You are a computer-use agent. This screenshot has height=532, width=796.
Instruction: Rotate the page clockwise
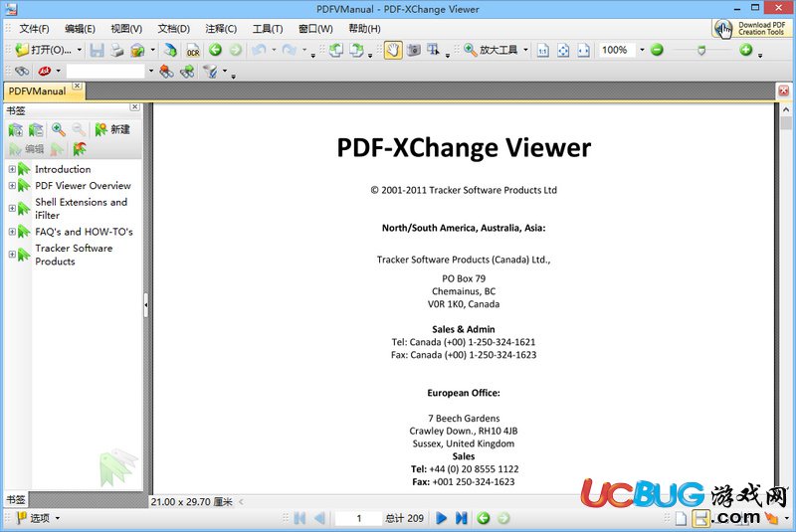357,50
